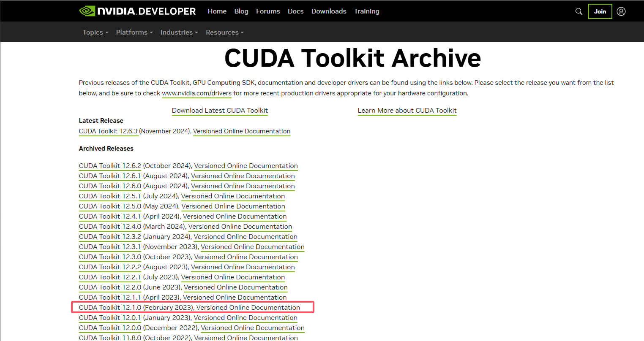Screen dimensions: 644x341
Task: Open CUDA Toolkit 12.2.1 link
Action: 110,277
